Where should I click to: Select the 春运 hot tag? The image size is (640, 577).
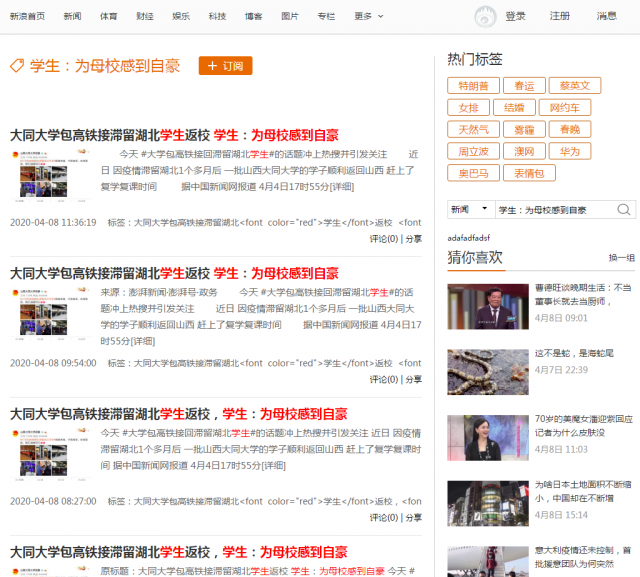click(524, 86)
